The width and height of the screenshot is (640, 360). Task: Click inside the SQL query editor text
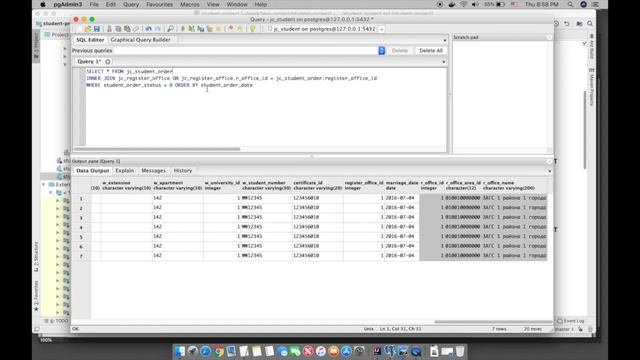266,107
